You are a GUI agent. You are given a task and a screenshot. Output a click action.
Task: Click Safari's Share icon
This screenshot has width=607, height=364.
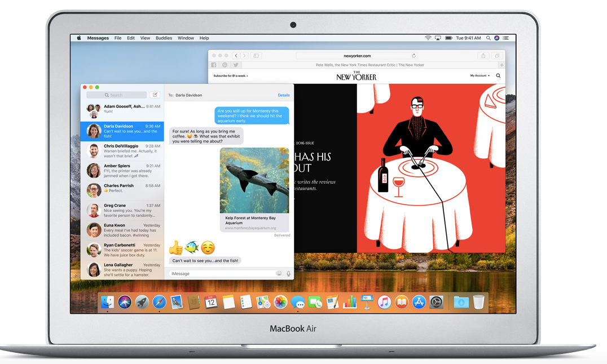[x=483, y=56]
